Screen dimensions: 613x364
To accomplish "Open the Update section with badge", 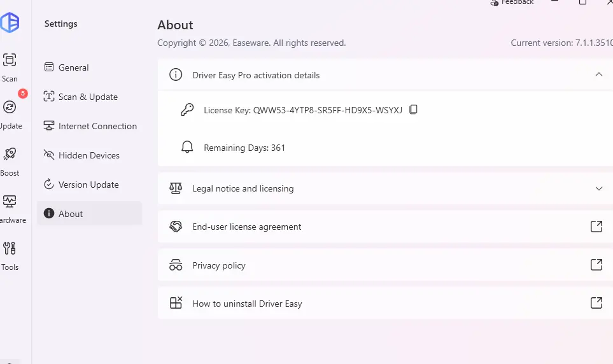I will 11,114.
